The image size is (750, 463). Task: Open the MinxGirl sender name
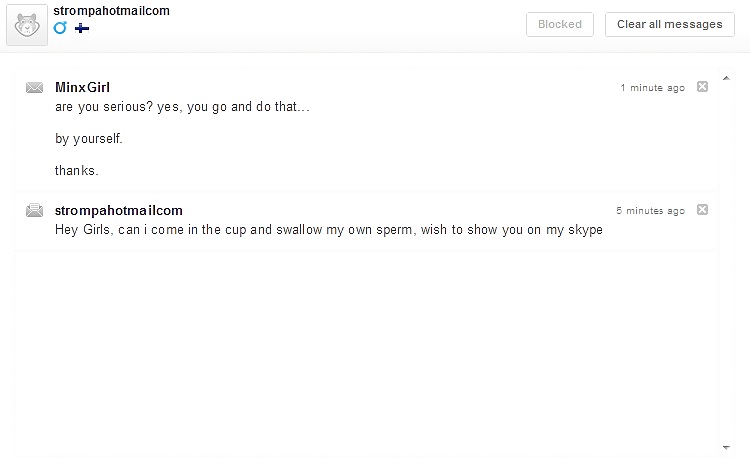(82, 88)
